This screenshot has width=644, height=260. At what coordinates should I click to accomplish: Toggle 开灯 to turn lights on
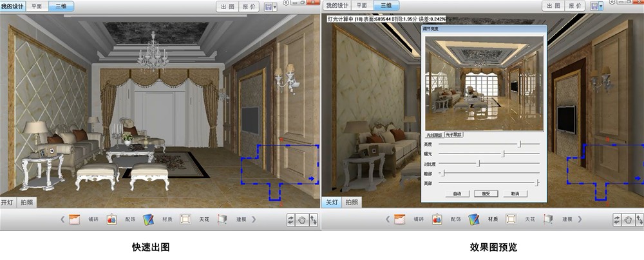8,202
